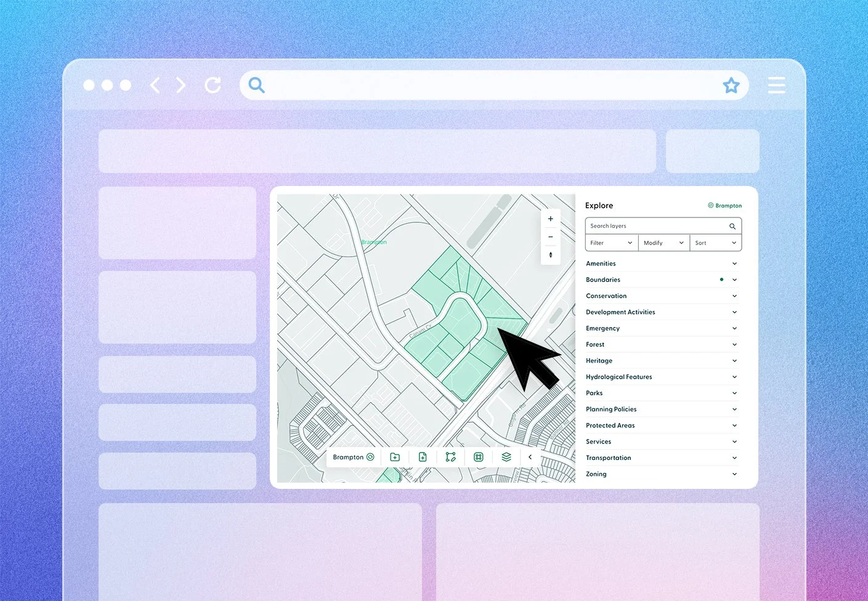Viewport: 868px width, 601px height.
Task: Expand the Emergency category
Action: pos(662,328)
